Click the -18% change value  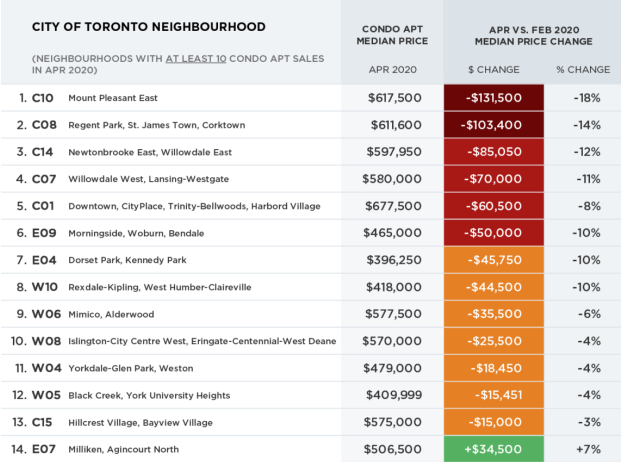pos(587,98)
